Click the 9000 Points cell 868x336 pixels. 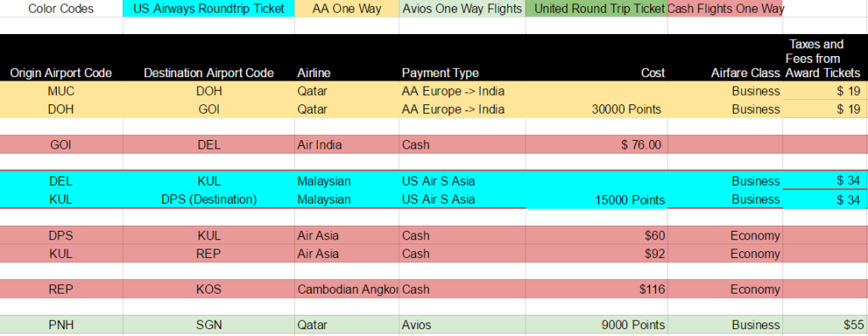click(597, 325)
